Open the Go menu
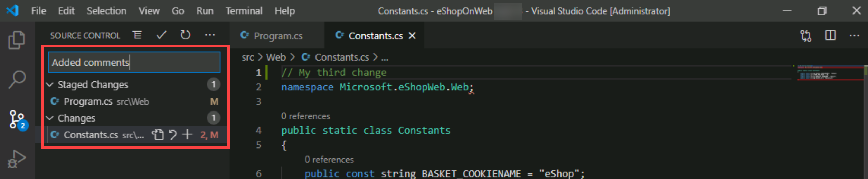This screenshot has width=868, height=179. [x=178, y=11]
